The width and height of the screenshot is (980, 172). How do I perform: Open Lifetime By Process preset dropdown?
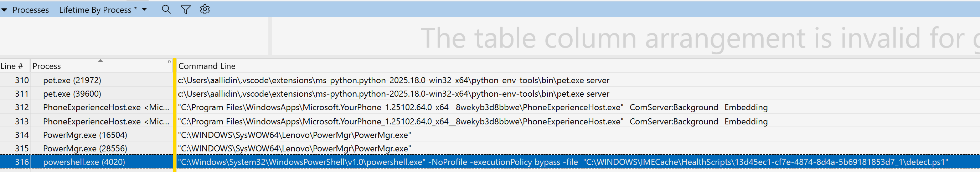[145, 10]
